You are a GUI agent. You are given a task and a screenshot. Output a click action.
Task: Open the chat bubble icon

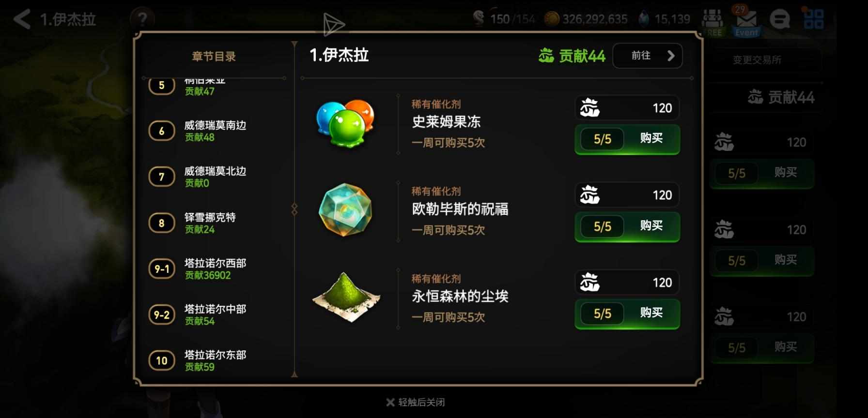(x=779, y=19)
